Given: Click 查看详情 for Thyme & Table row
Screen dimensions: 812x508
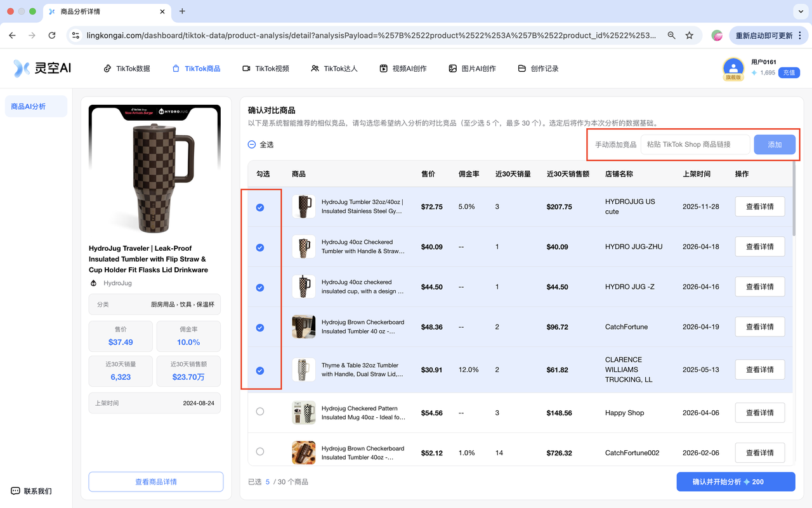Looking at the screenshot, I should 759,370.
